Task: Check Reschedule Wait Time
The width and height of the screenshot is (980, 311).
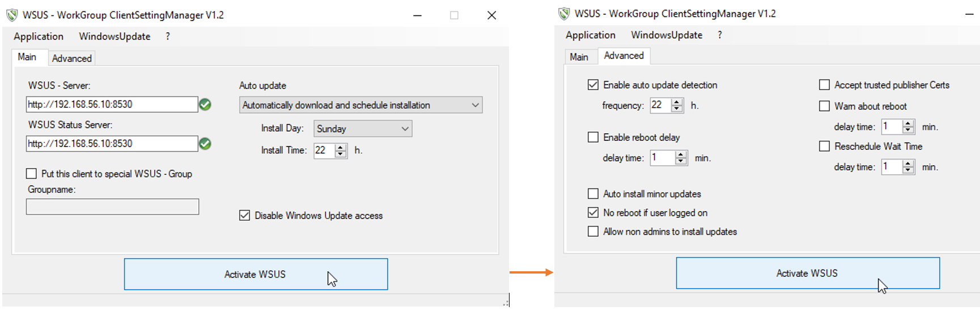Action: click(824, 146)
